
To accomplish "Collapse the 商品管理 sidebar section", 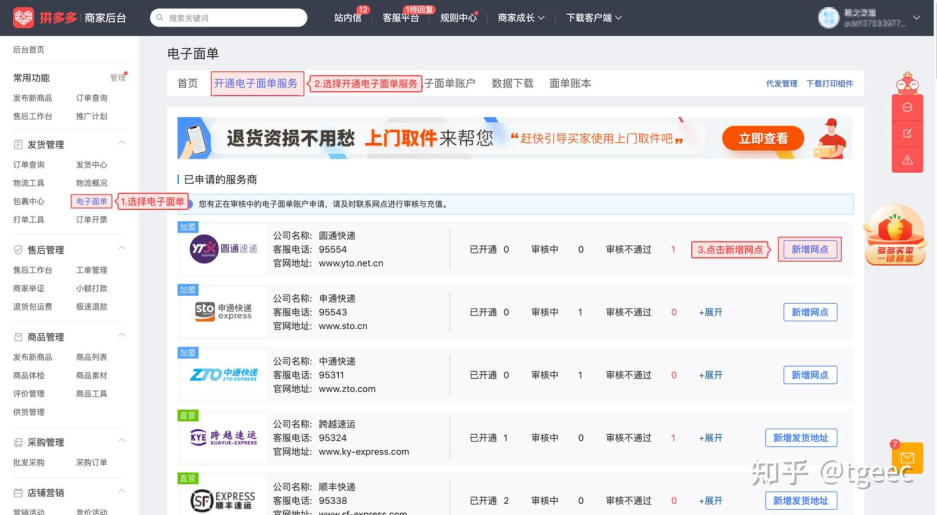I will [x=122, y=337].
